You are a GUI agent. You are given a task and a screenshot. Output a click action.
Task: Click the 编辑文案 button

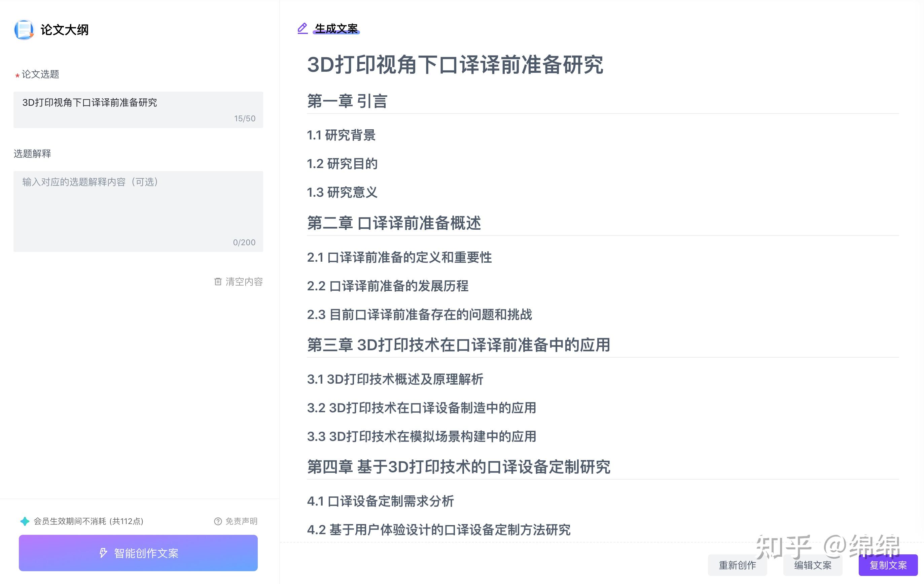click(x=813, y=565)
